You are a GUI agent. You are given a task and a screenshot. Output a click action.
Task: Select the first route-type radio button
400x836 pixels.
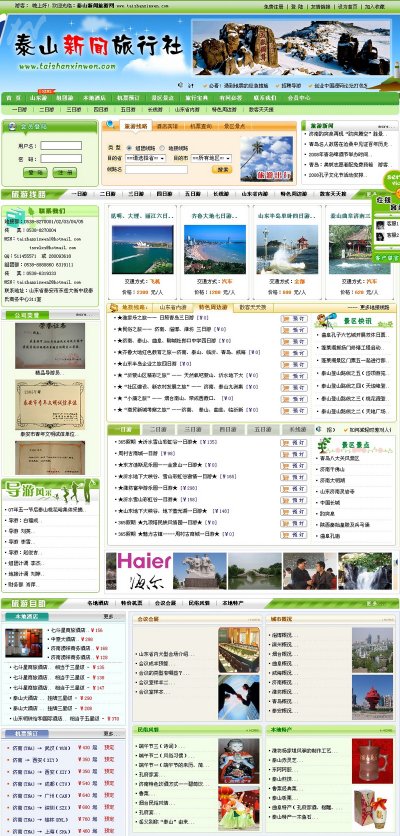[x=130, y=148]
